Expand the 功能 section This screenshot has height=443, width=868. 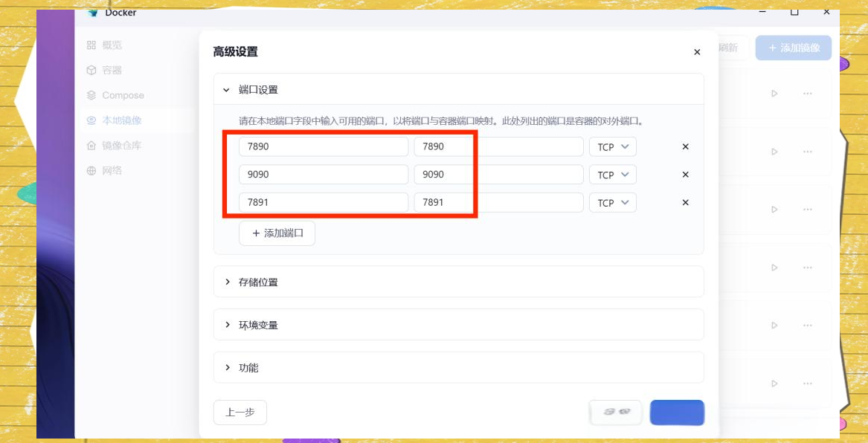coord(228,368)
